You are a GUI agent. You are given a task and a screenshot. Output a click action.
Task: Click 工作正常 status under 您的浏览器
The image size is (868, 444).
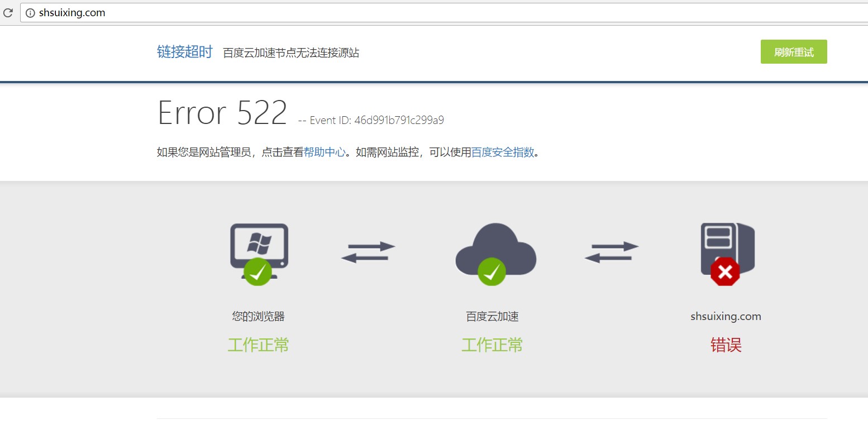pos(258,345)
